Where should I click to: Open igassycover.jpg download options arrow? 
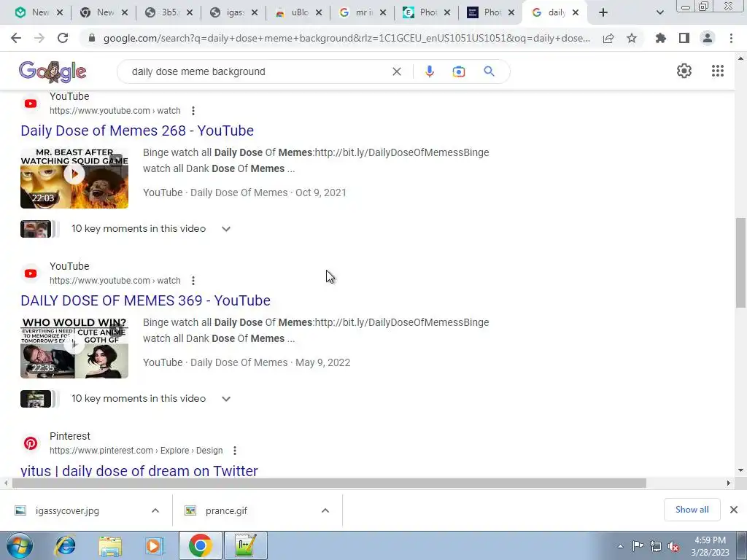(155, 510)
